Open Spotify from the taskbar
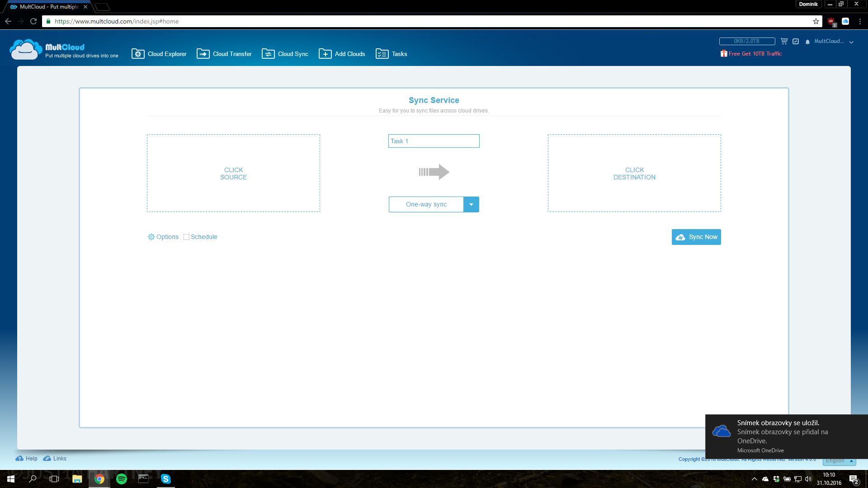This screenshot has width=868, height=488. 121,479
